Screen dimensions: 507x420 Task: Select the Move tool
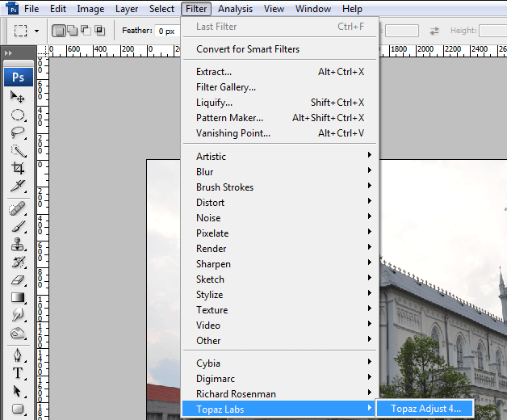(x=18, y=97)
